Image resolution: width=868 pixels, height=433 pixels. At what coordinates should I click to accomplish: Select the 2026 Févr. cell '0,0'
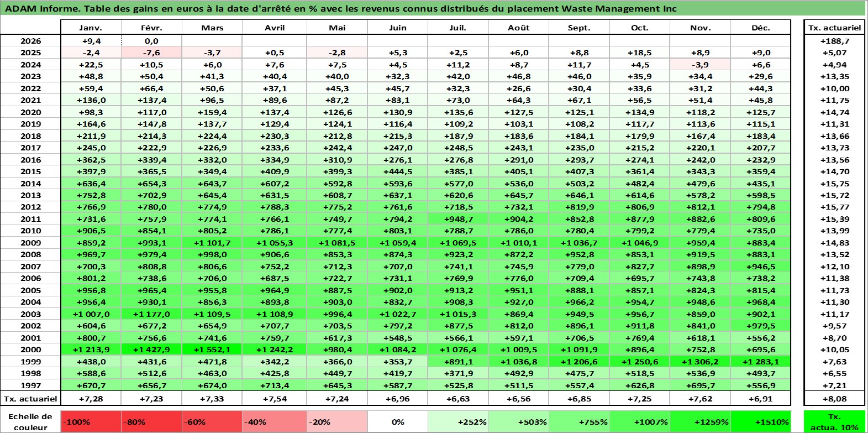[151, 41]
